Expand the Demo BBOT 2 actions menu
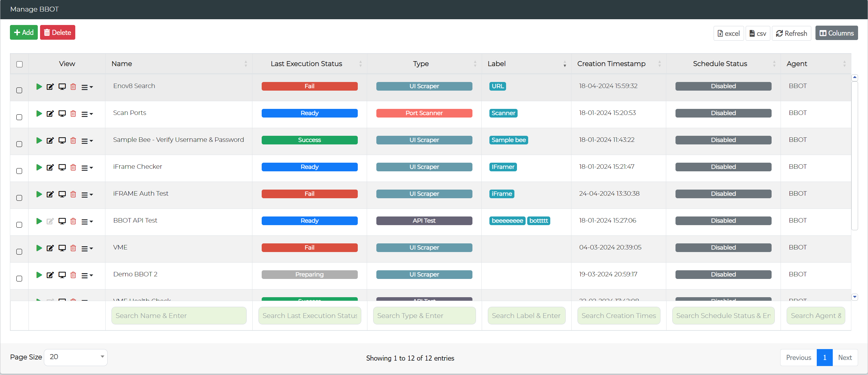 point(87,276)
